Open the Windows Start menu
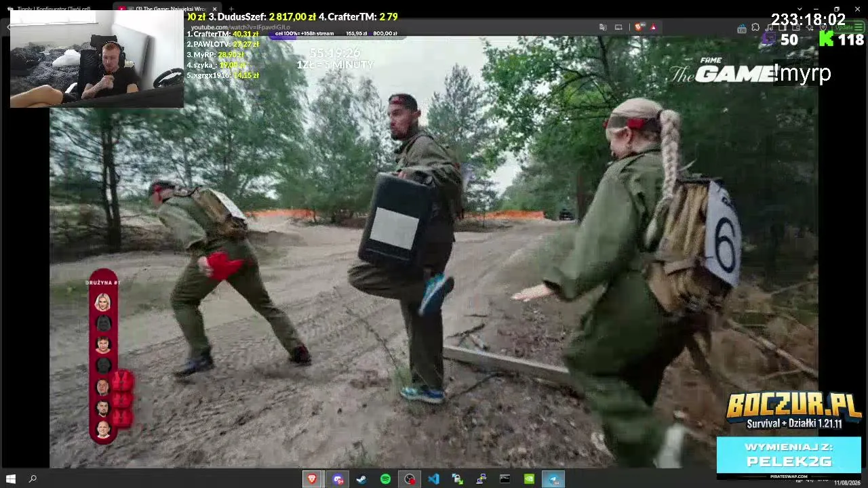Screen dimensions: 868x488 coord(10,479)
